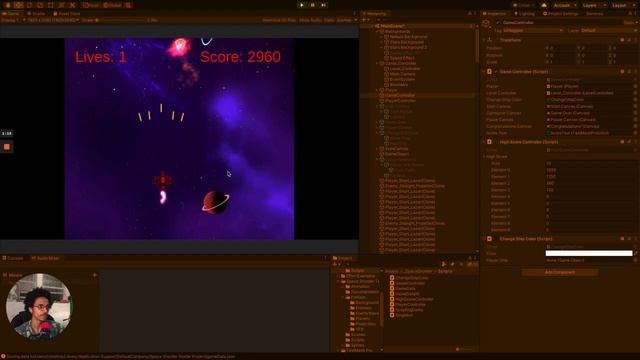Open the High Score Controller component icon
Screen dimensions: 640x360
pyautogui.click(x=489, y=142)
